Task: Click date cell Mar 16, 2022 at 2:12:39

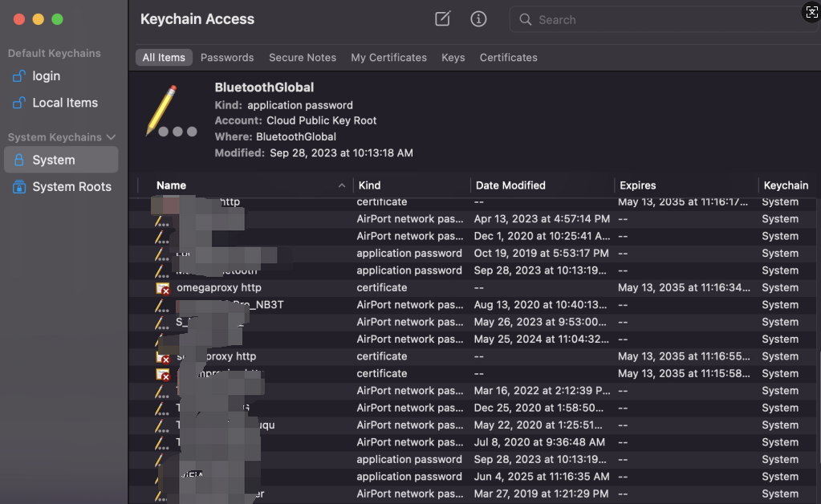Action: 542,391
